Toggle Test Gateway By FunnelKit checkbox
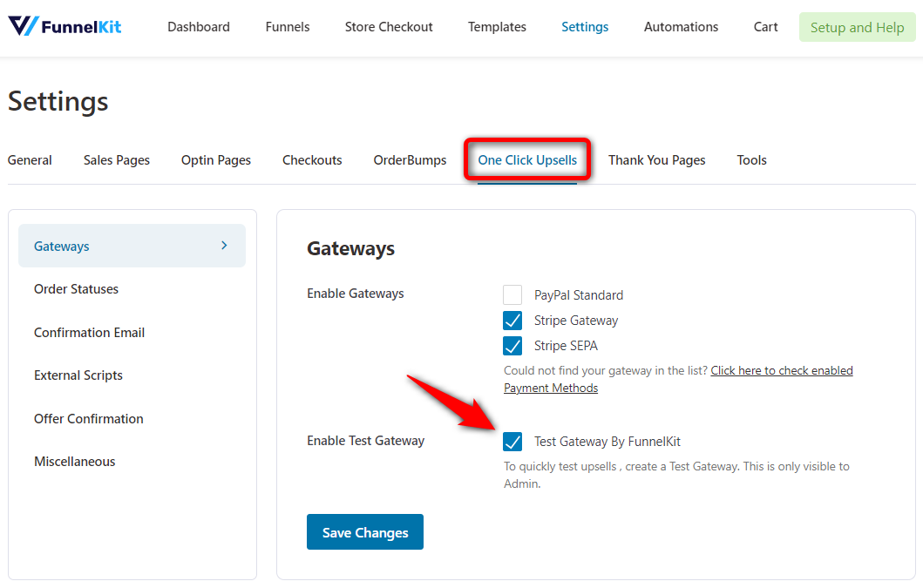Screen dimensions: 923x588 512,442
